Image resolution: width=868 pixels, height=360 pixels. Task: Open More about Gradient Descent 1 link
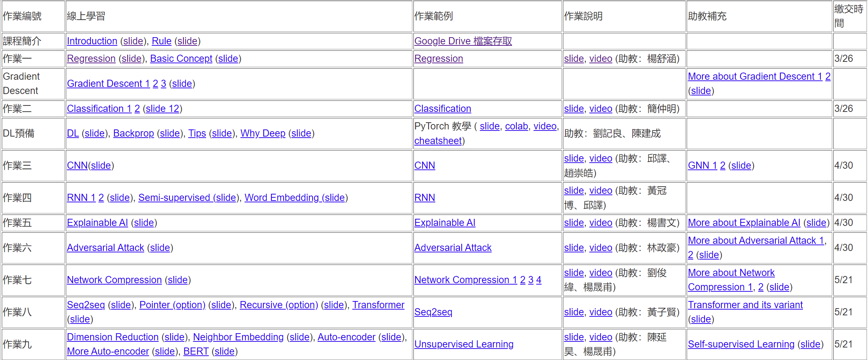pyautogui.click(x=755, y=77)
